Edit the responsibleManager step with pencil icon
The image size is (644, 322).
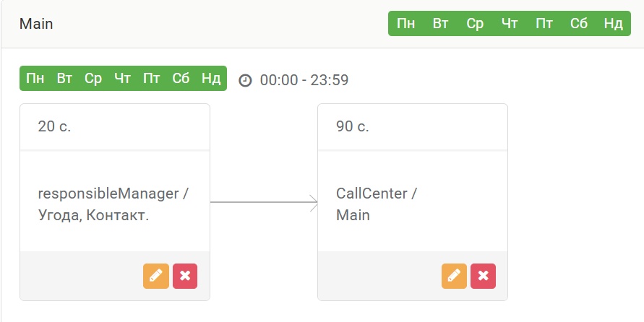pos(156,276)
